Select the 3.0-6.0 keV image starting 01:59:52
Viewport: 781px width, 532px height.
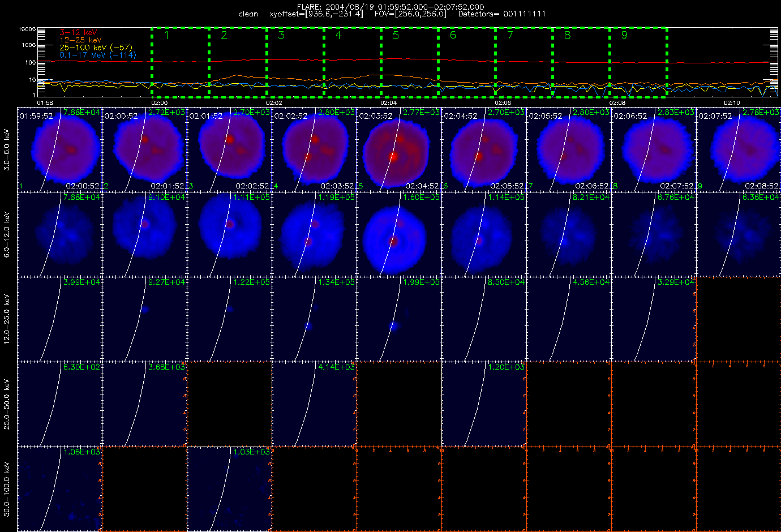[x=59, y=149]
